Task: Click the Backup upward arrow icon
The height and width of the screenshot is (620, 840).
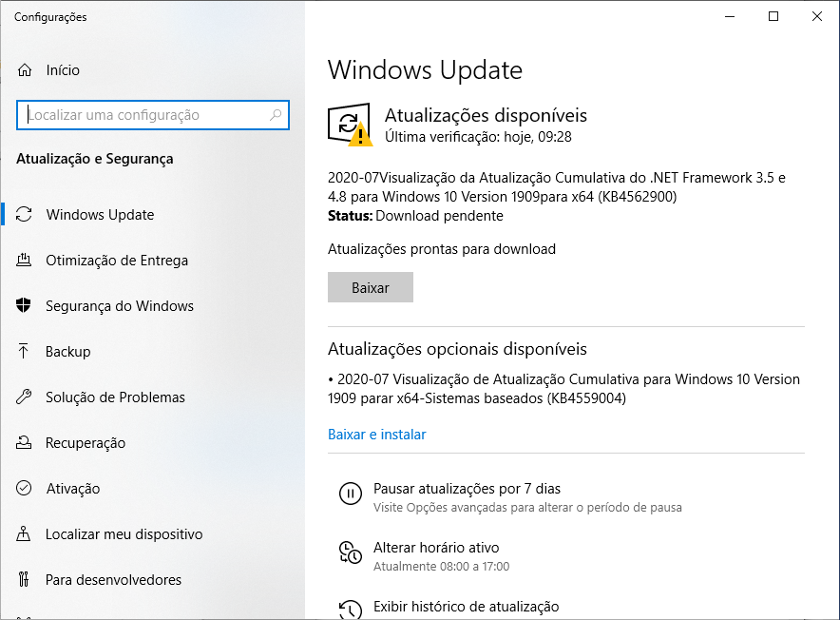Action: (24, 351)
